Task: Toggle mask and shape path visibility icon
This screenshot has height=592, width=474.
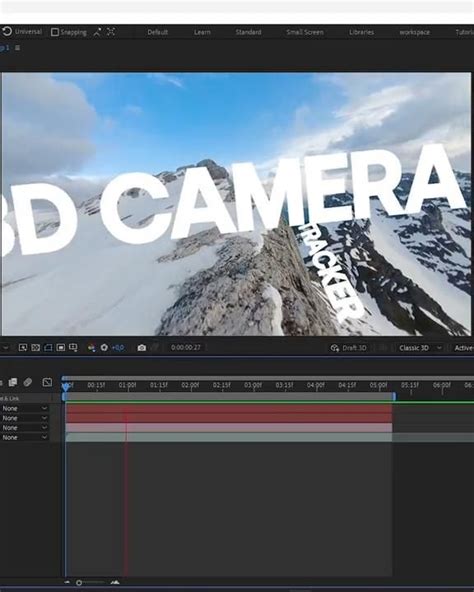Action: 48,347
